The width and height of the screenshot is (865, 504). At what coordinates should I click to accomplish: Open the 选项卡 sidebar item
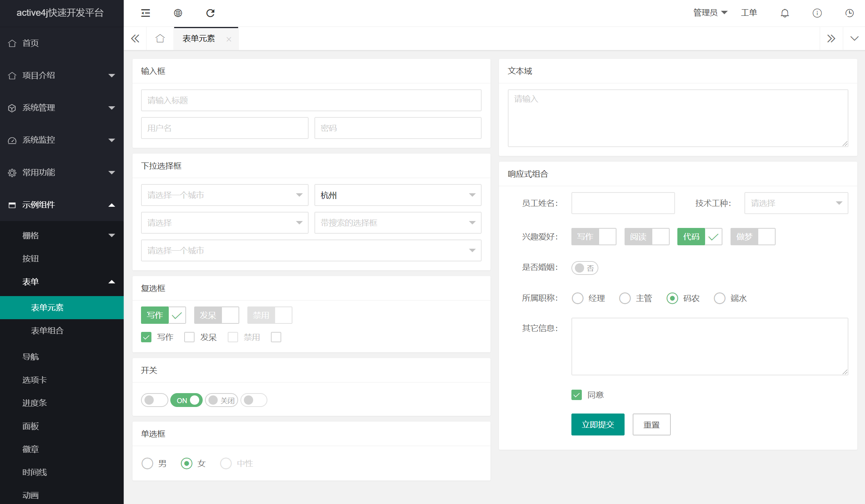(x=62, y=380)
